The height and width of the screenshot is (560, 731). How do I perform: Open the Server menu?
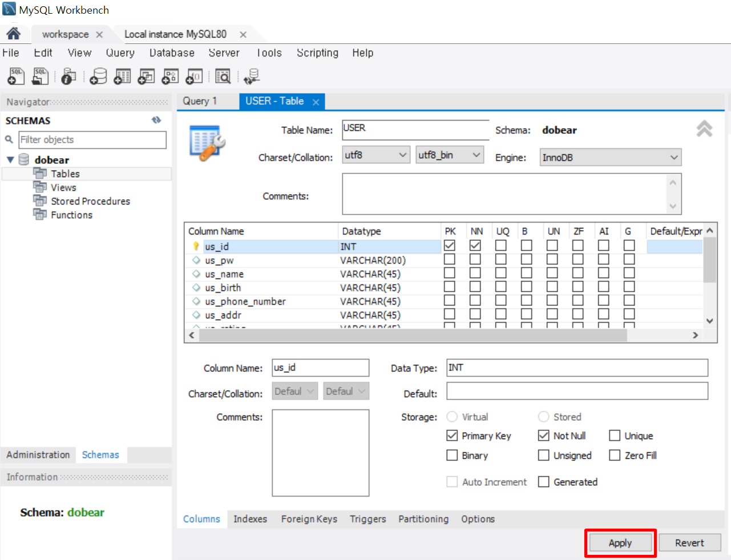(224, 53)
